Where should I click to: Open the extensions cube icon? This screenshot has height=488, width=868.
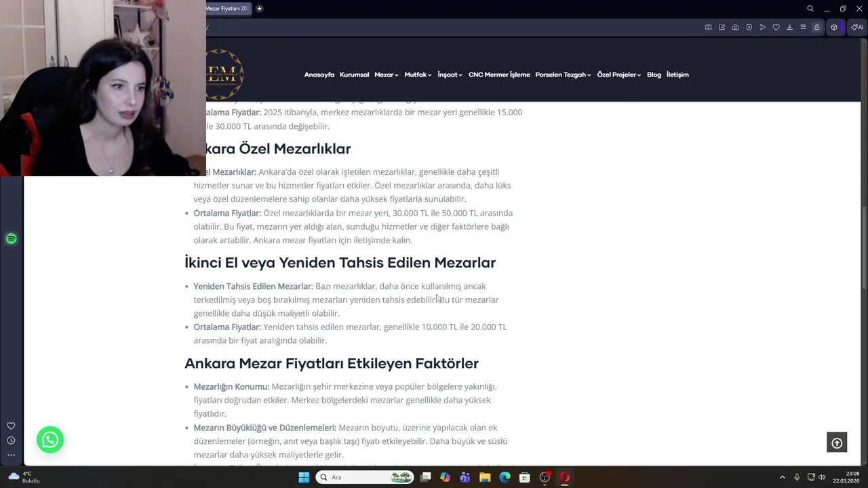point(834,27)
